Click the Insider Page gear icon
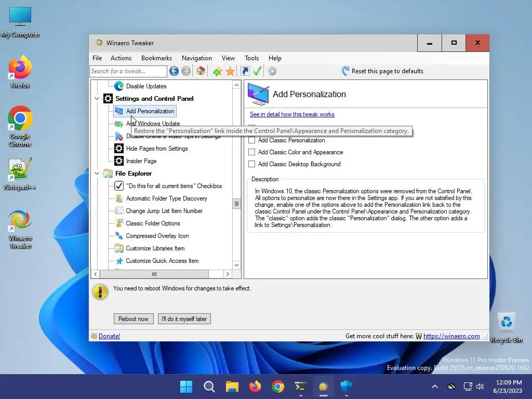Image resolution: width=532 pixels, height=399 pixels. point(119,161)
